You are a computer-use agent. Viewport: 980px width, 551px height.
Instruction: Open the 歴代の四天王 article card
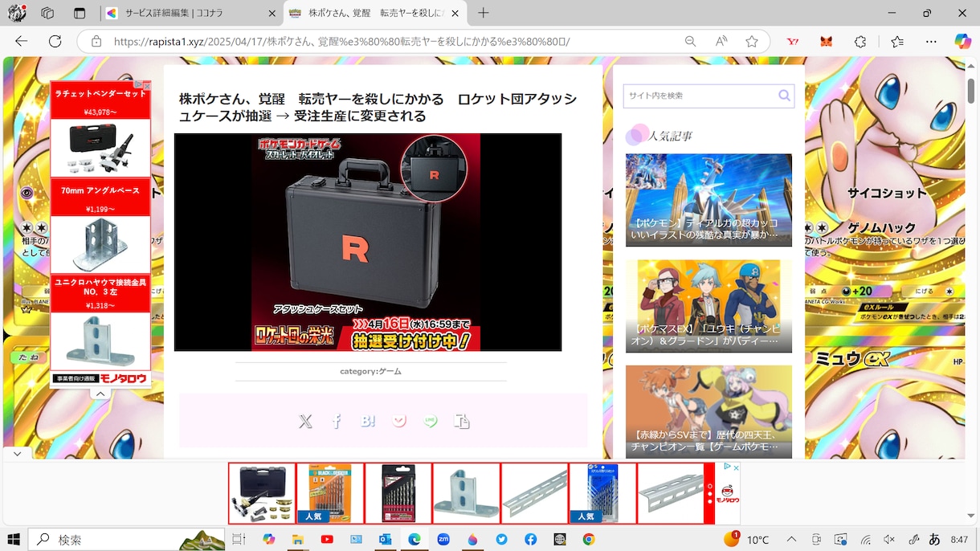point(708,412)
